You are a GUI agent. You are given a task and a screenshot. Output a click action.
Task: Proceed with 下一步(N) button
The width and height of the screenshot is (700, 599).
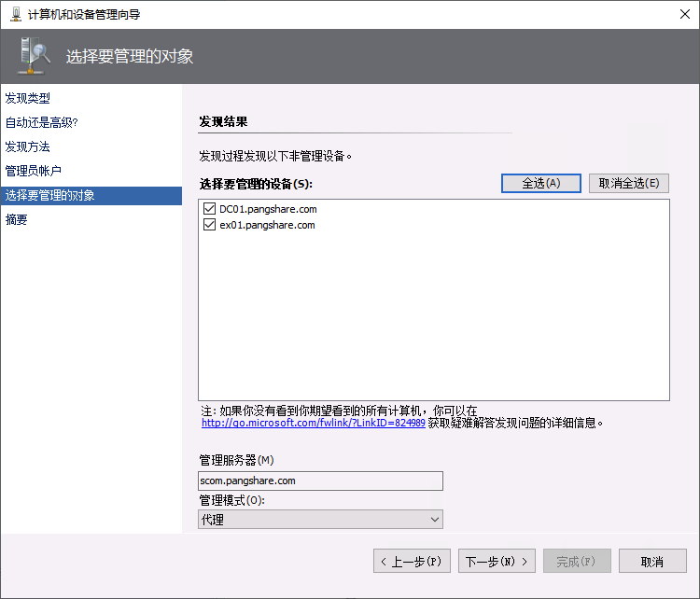(497, 561)
